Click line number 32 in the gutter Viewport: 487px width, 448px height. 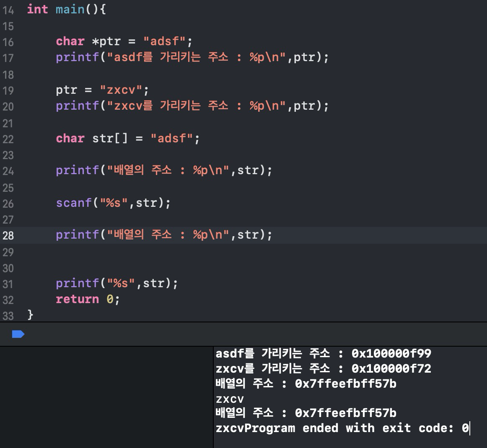tap(8, 300)
